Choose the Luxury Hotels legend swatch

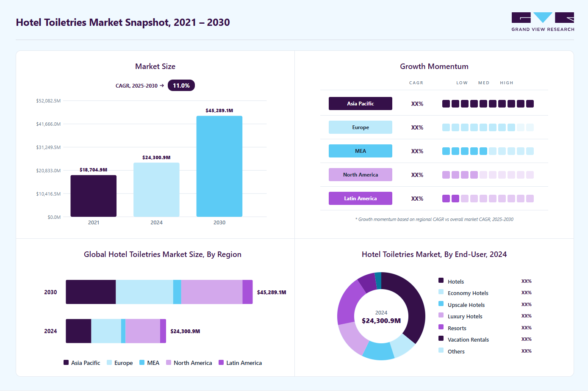(441, 315)
